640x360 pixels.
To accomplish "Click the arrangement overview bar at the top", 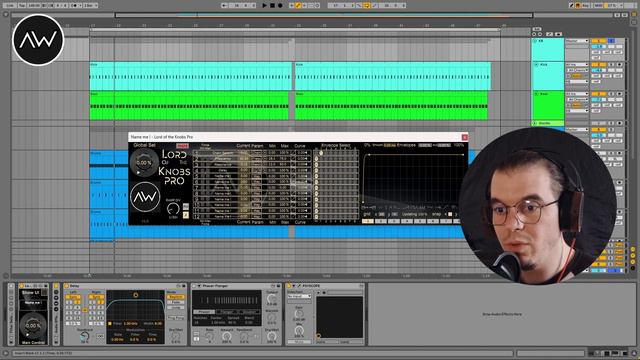I will 313,15.
